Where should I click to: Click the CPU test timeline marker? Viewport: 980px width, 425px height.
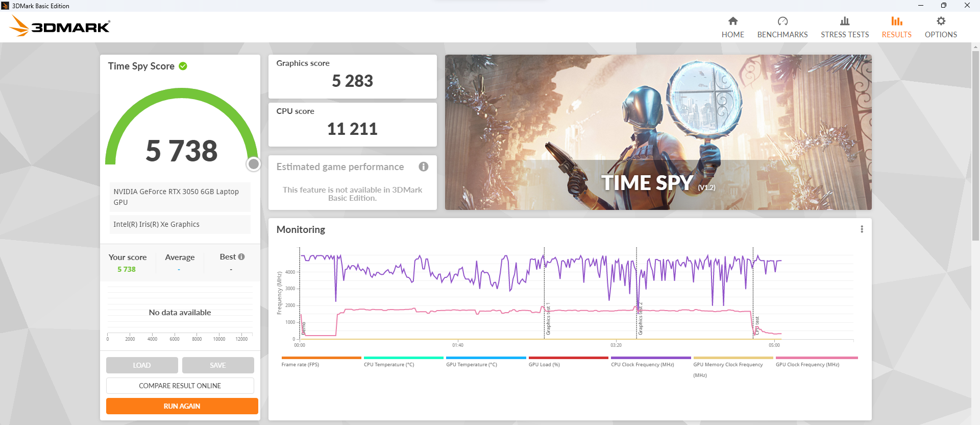tap(757, 325)
